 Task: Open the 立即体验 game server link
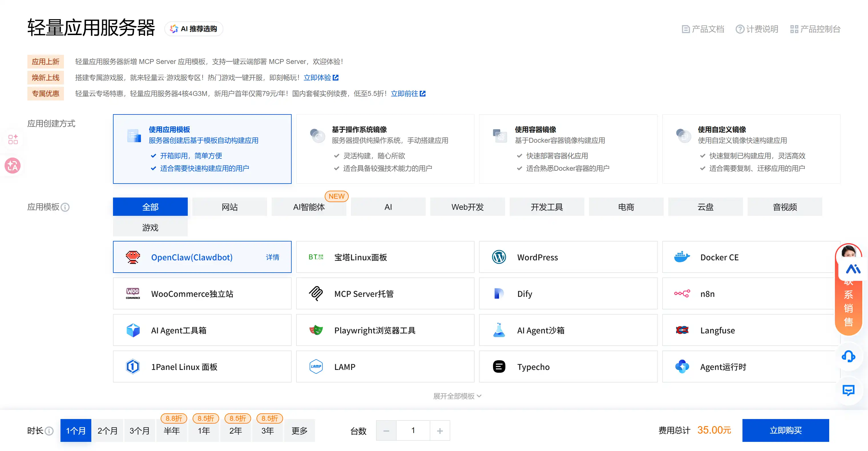pos(318,77)
